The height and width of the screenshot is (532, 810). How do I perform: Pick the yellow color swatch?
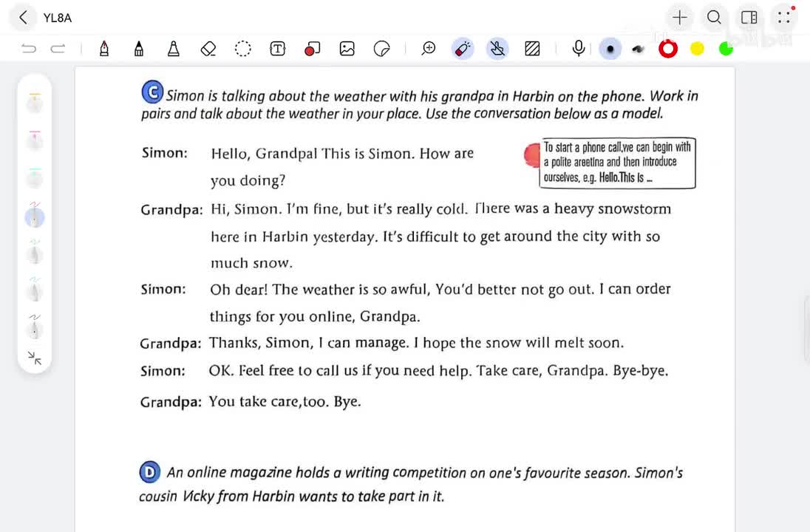697,49
